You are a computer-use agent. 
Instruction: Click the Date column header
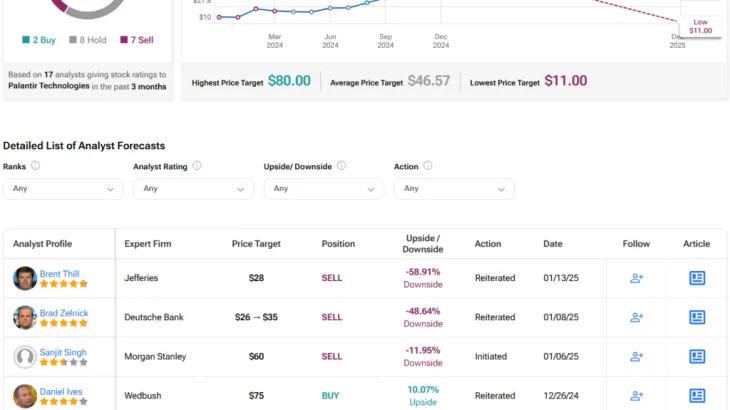(x=553, y=244)
